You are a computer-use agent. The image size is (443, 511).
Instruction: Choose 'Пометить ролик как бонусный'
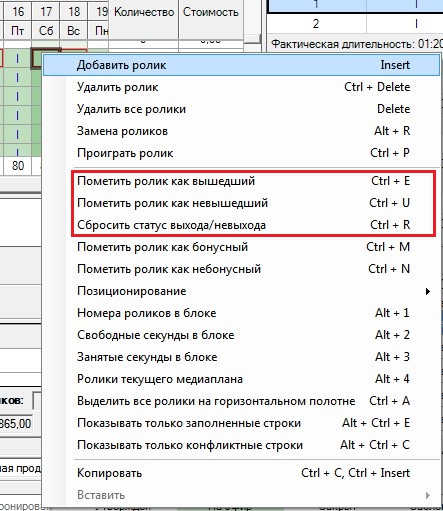241,247
